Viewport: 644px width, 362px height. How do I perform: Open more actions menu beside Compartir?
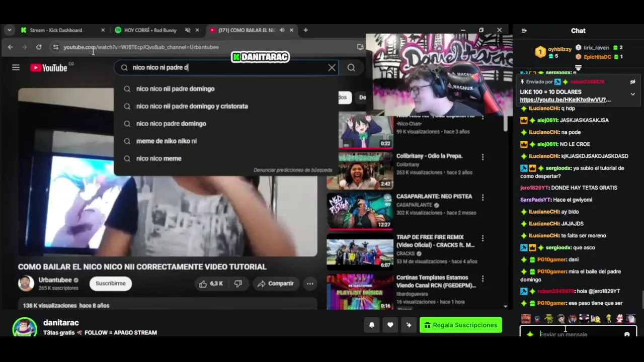coord(310,284)
